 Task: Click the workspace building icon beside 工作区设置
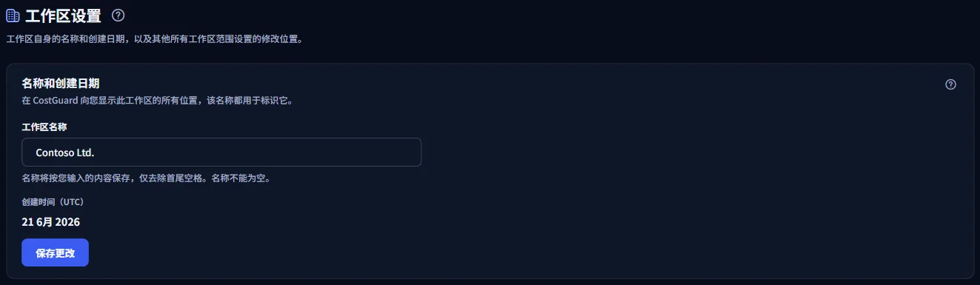click(x=13, y=16)
